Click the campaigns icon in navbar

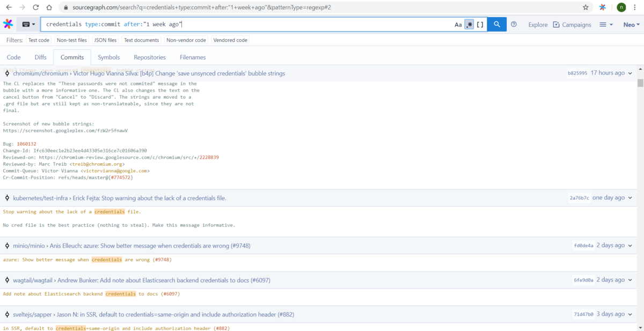[x=557, y=25]
